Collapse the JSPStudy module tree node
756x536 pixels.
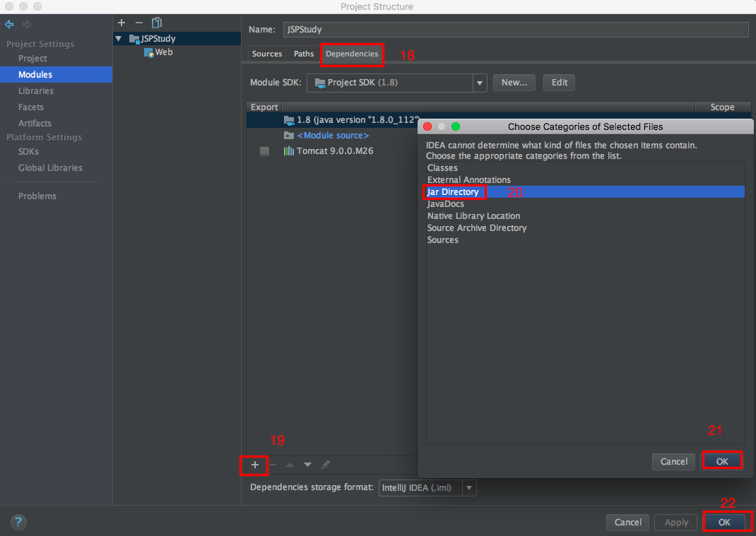point(119,39)
